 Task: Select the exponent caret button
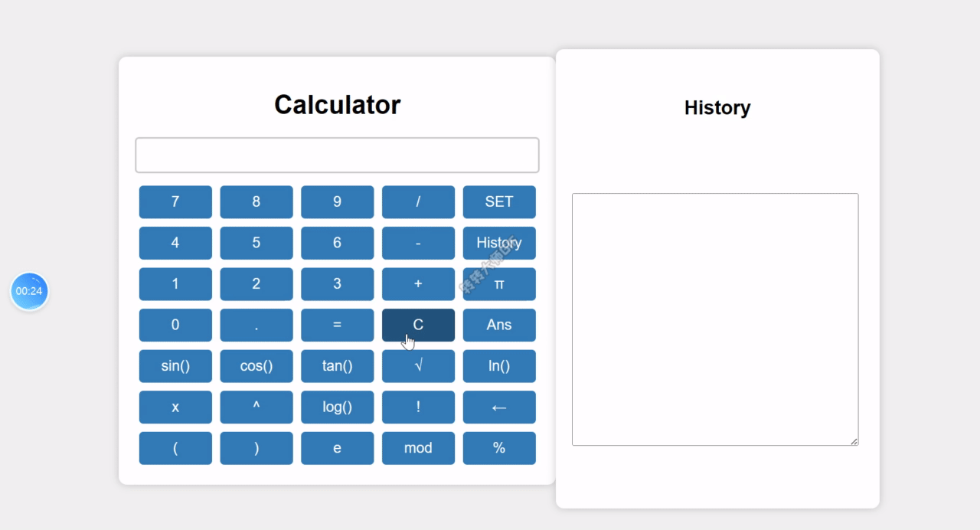tap(256, 407)
